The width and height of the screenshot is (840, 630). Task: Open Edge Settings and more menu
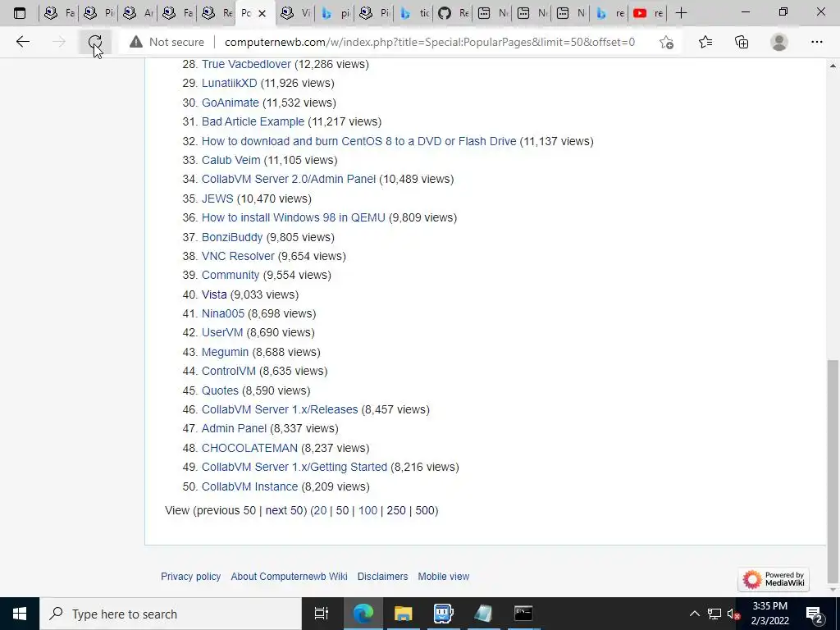[816, 42]
